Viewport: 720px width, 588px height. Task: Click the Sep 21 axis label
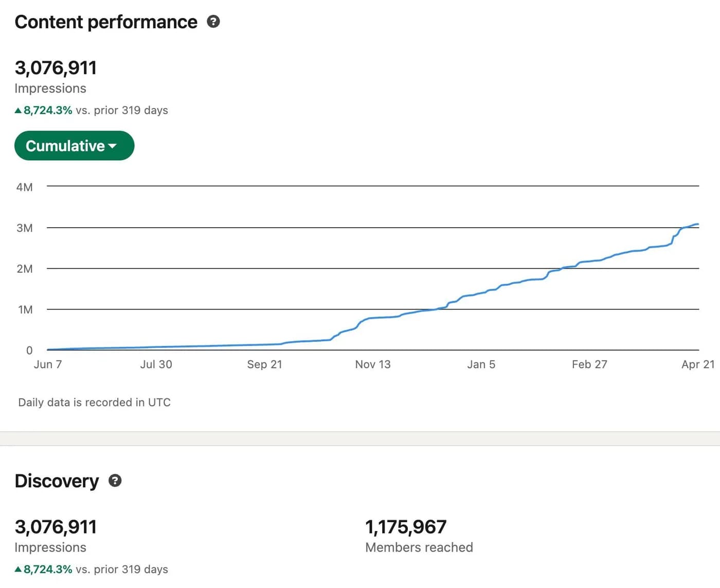(x=264, y=364)
